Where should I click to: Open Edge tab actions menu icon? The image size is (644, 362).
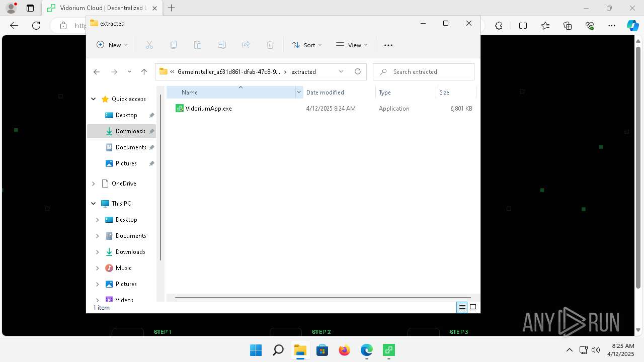point(30,8)
